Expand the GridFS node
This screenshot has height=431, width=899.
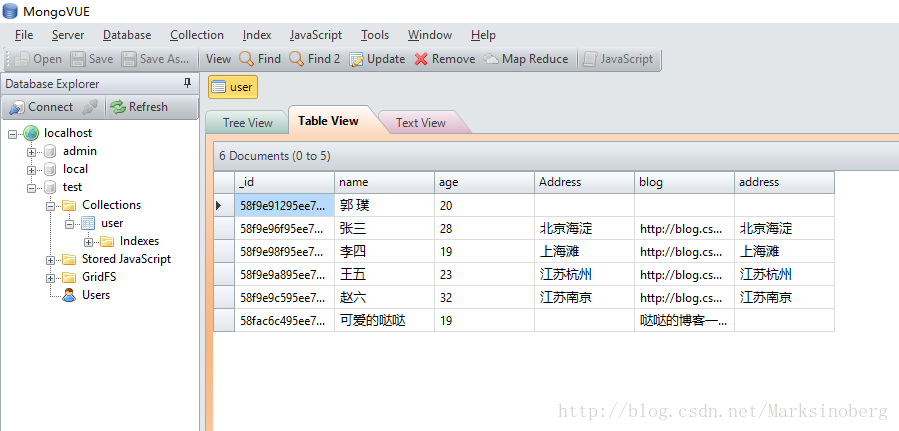50,278
